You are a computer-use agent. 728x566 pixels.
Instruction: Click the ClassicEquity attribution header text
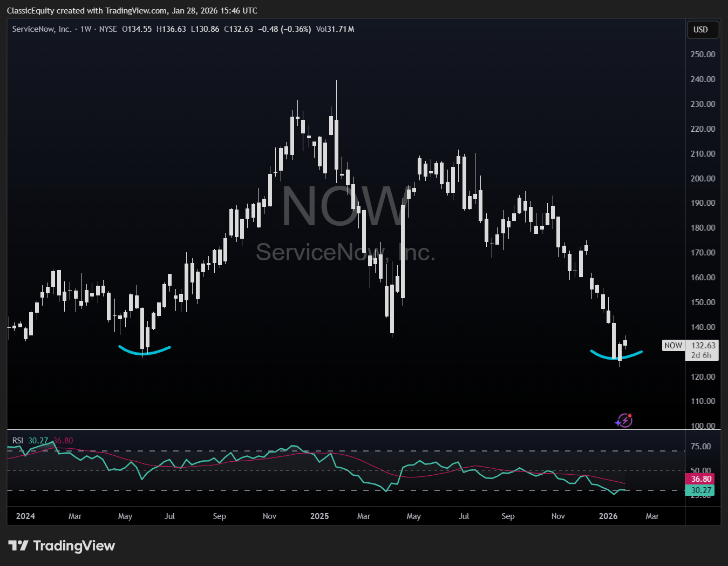click(x=132, y=11)
